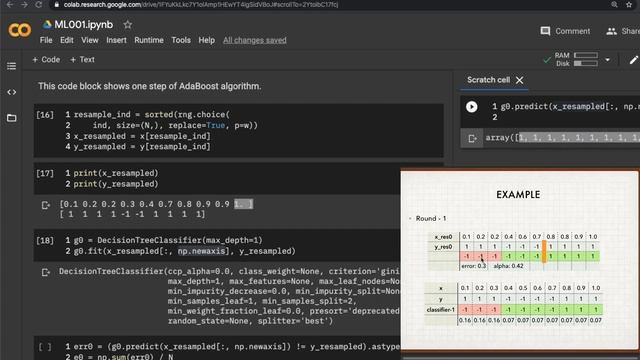This screenshot has width=640, height=360.
Task: Click the browser URL address field
Action: click(201, 4)
